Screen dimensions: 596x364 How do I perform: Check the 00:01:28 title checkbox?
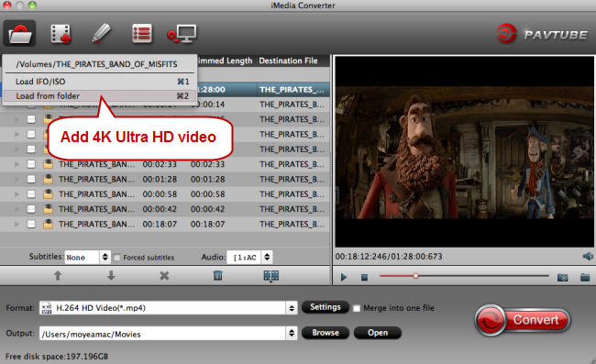pyautogui.click(x=31, y=179)
